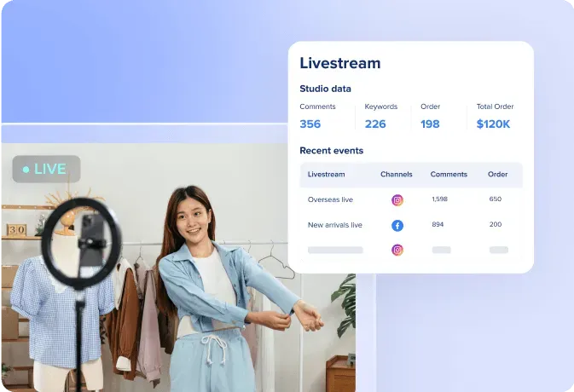Click the 200 order value
574x392 pixels.
click(496, 224)
